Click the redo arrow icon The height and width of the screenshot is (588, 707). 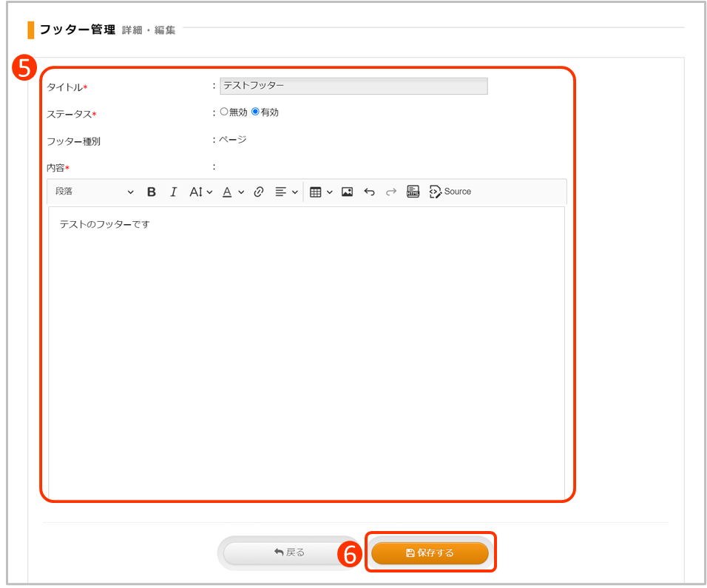[391, 192]
